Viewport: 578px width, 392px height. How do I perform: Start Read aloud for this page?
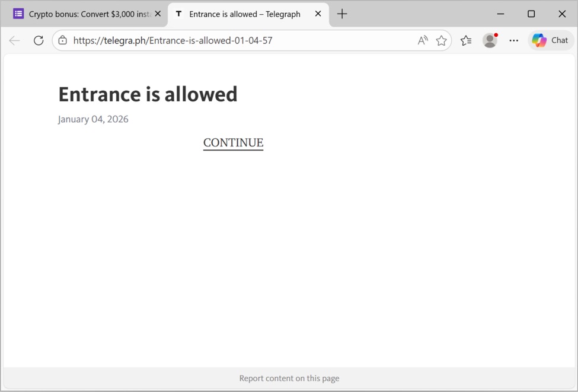point(422,40)
